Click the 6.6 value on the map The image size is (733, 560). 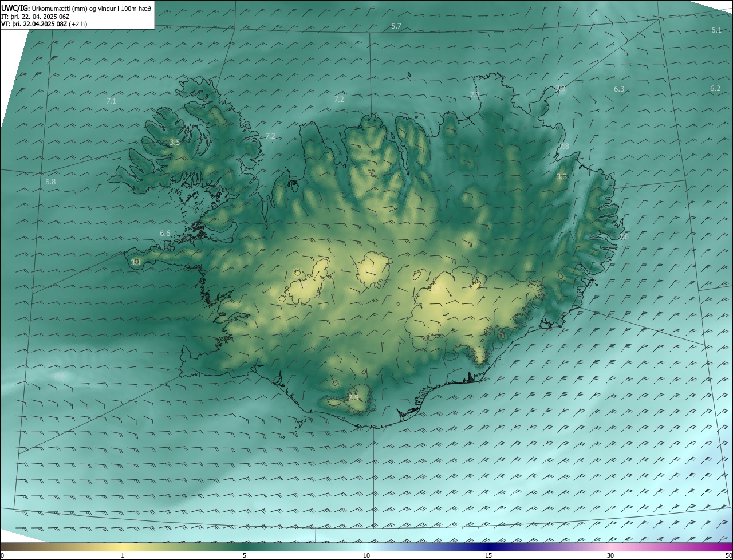(x=165, y=233)
